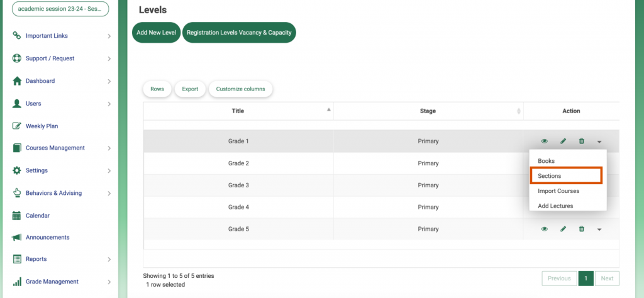
Task: Click the trash delete icon for Grade 5
Action: 582,229
